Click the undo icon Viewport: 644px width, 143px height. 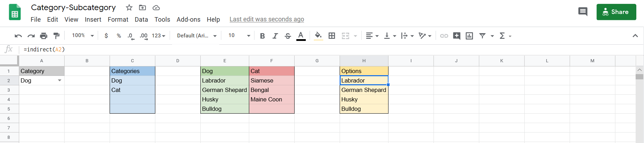pyautogui.click(x=18, y=36)
